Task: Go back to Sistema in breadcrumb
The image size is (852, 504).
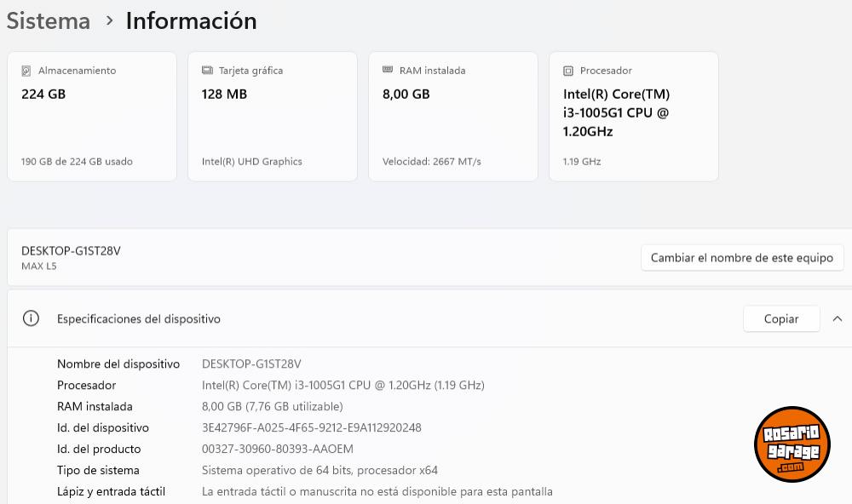Action: pyautogui.click(x=48, y=21)
